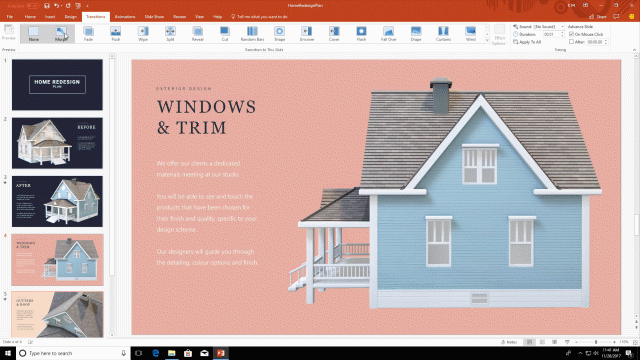
Task: Enable the After advance checkbox
Action: point(571,42)
